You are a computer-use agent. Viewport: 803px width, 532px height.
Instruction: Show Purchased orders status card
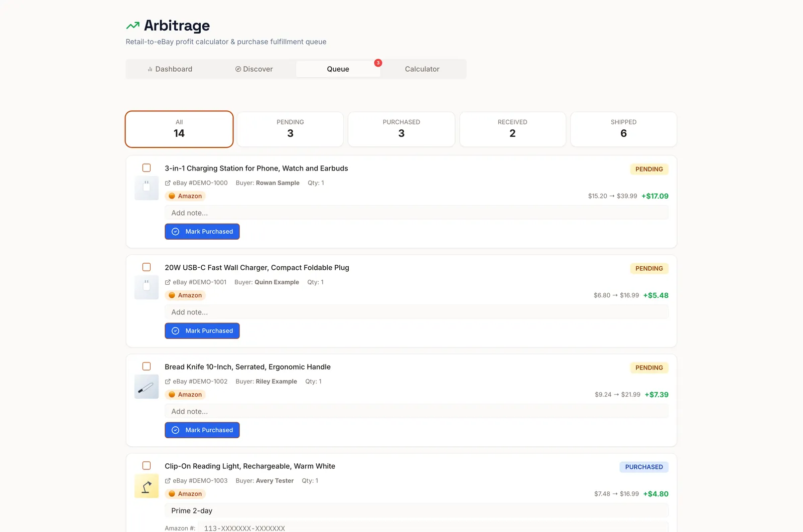point(401,129)
